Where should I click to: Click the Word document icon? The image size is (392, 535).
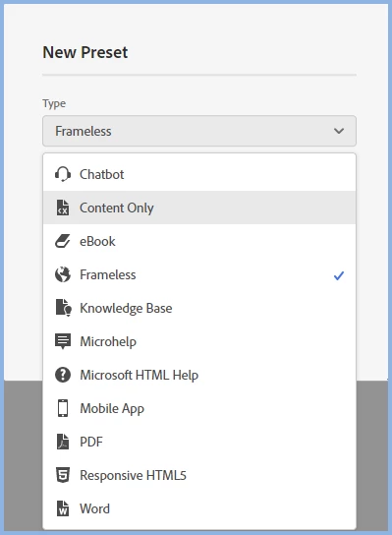[63, 508]
